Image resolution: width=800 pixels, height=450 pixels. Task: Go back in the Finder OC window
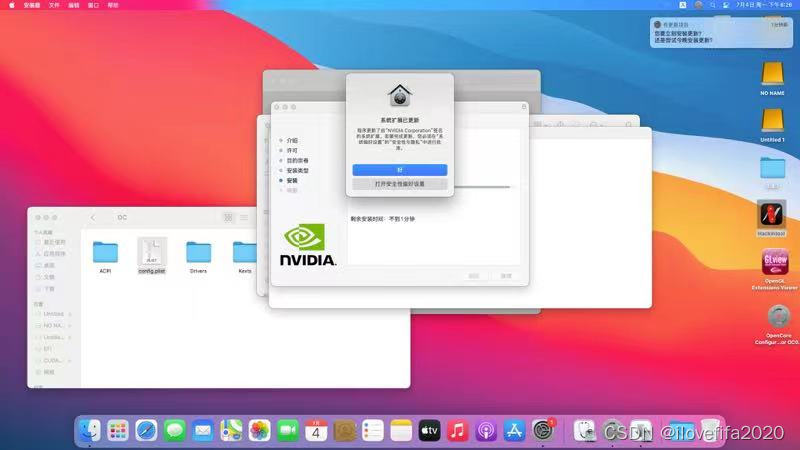(93, 217)
